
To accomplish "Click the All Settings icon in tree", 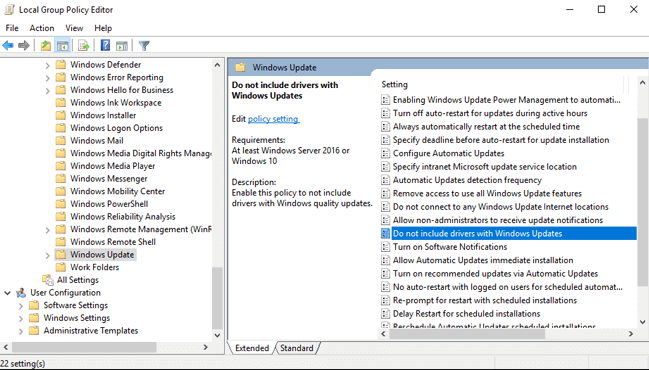I will click(x=48, y=280).
